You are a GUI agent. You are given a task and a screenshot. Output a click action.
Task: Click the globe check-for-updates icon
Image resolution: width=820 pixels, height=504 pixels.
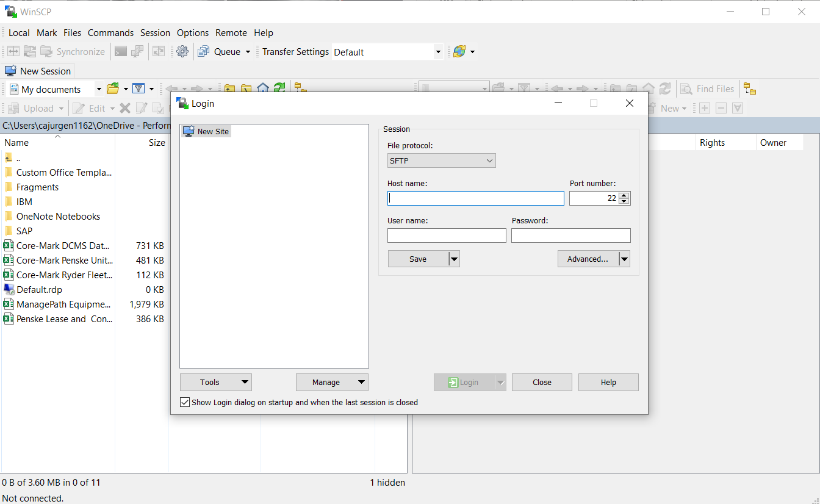click(459, 52)
